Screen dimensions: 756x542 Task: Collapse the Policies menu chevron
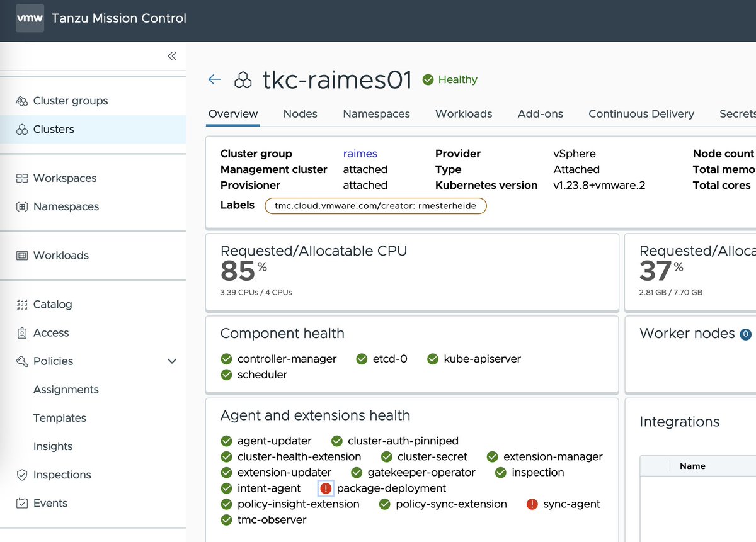click(x=172, y=361)
